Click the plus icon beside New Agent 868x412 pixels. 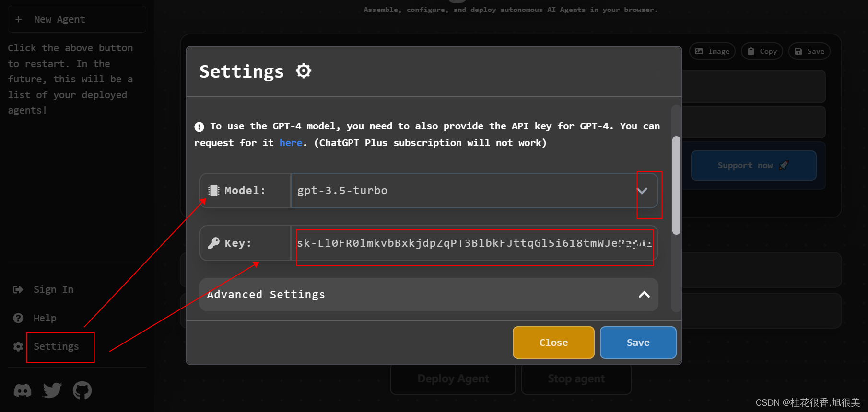coord(19,19)
